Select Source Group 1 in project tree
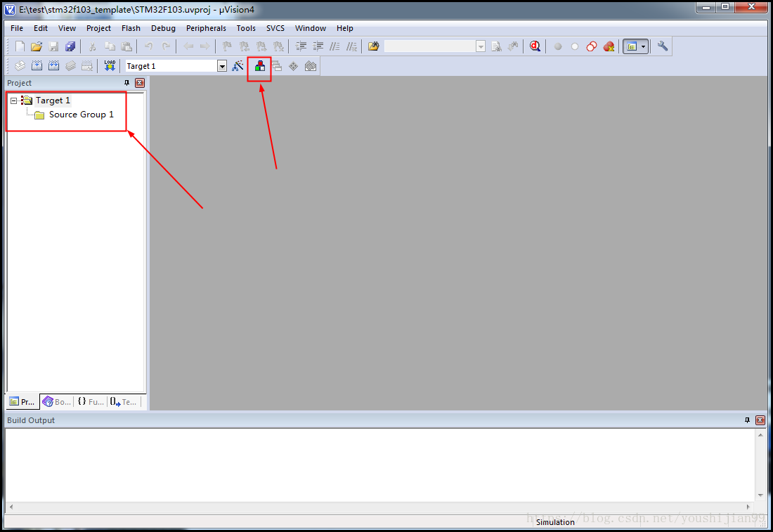 point(81,115)
